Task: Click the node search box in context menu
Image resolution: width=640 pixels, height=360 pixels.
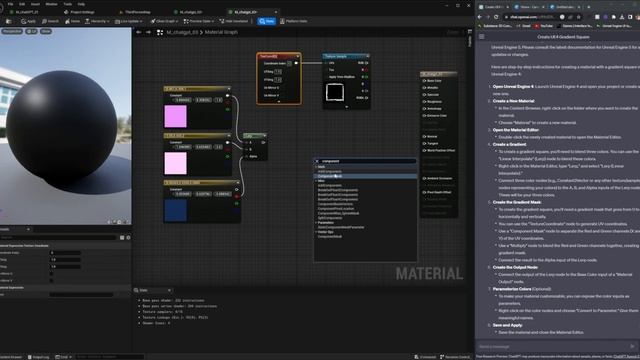Action: [367, 161]
